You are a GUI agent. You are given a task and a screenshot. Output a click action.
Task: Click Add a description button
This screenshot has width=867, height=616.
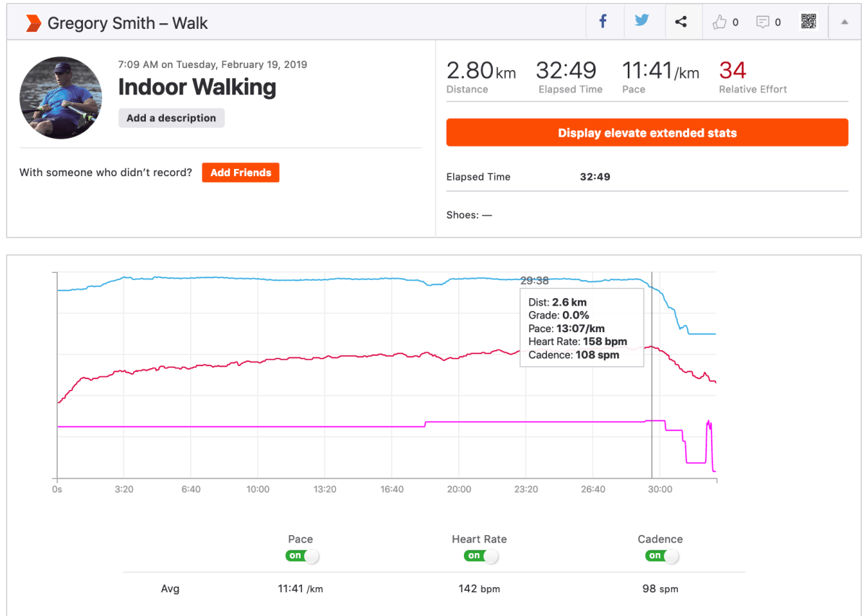[171, 118]
